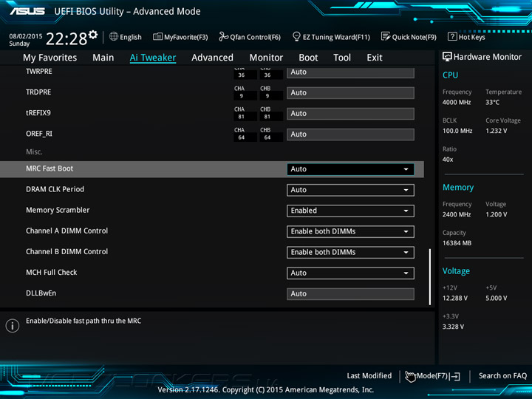532x399 pixels.
Task: Click the MyFavorite(F3) label
Action: (x=186, y=38)
